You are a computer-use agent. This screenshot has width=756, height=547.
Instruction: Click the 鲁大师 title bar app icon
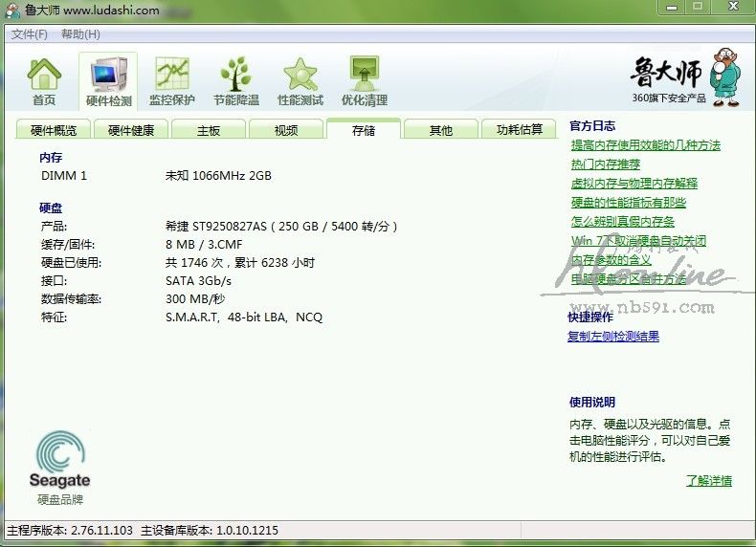(12, 10)
